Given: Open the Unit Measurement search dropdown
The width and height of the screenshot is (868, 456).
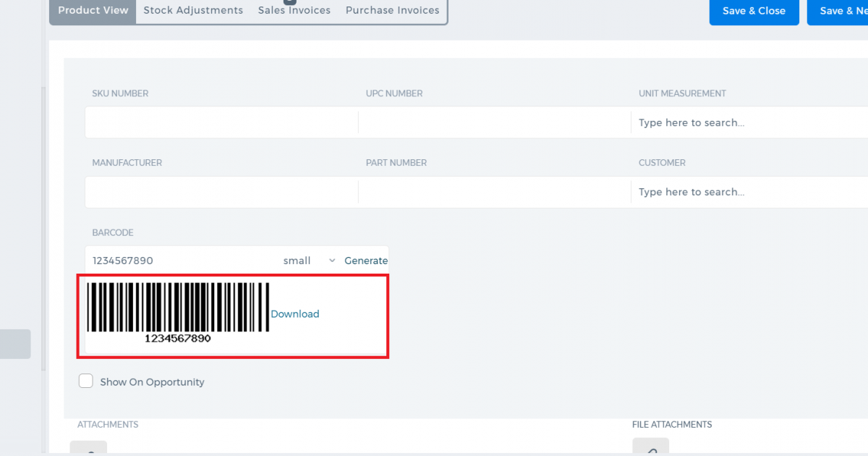Looking at the screenshot, I should pyautogui.click(x=749, y=122).
